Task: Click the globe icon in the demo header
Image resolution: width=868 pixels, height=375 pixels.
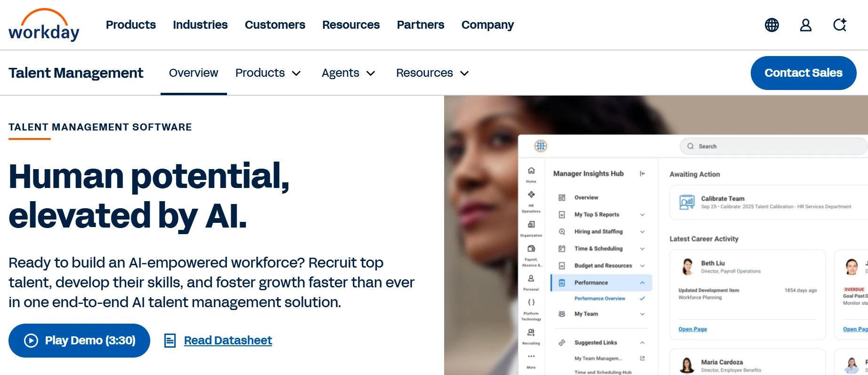Action: 541,146
